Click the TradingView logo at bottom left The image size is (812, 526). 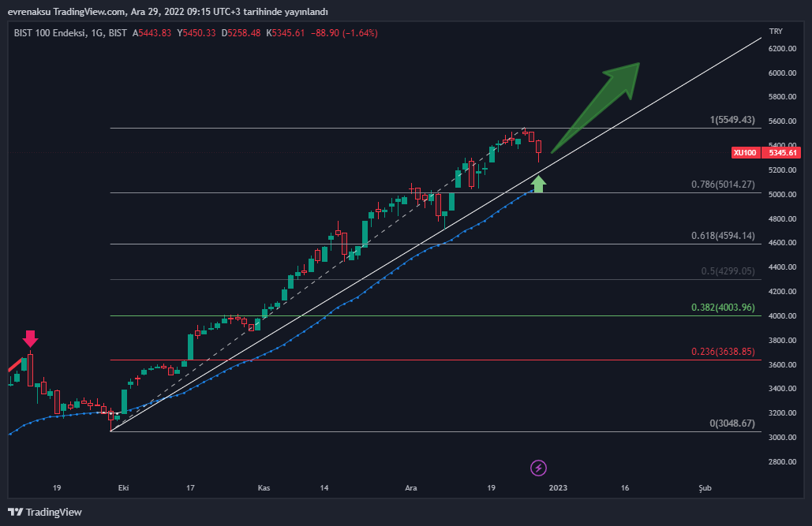45,512
